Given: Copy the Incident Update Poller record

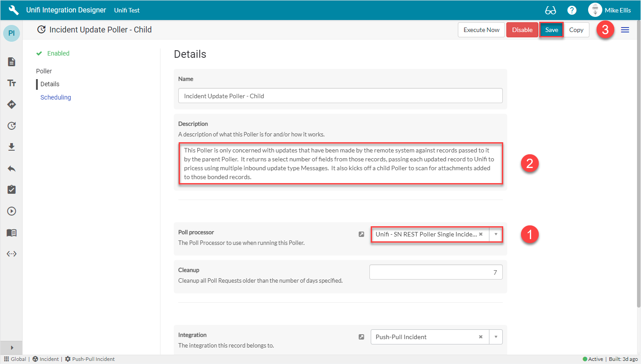Looking at the screenshot, I should coord(576,29).
